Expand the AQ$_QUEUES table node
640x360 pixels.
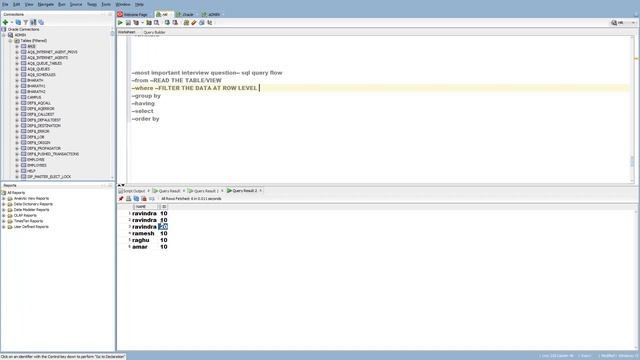pyautogui.click(x=17, y=69)
